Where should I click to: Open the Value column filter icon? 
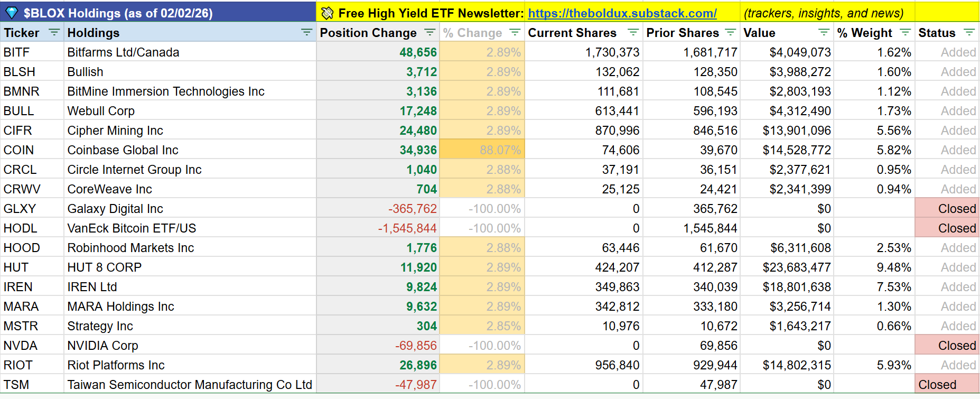824,32
